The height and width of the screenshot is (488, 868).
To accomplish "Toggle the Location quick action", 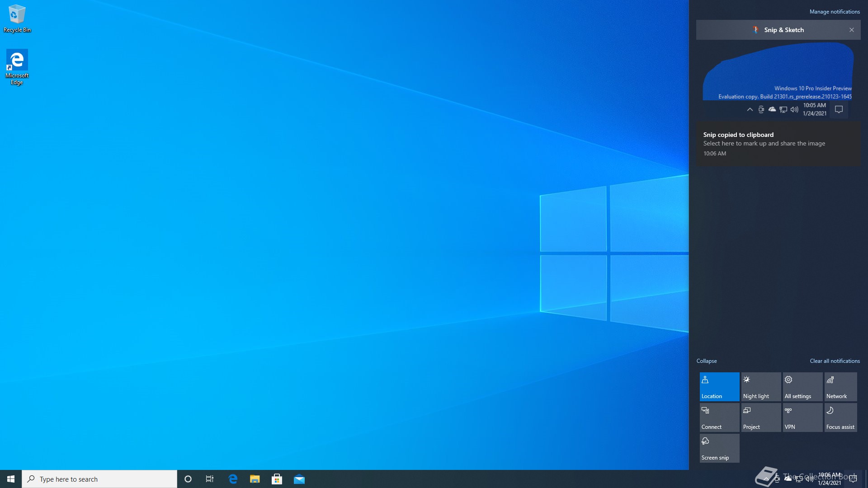I will pos(719,387).
